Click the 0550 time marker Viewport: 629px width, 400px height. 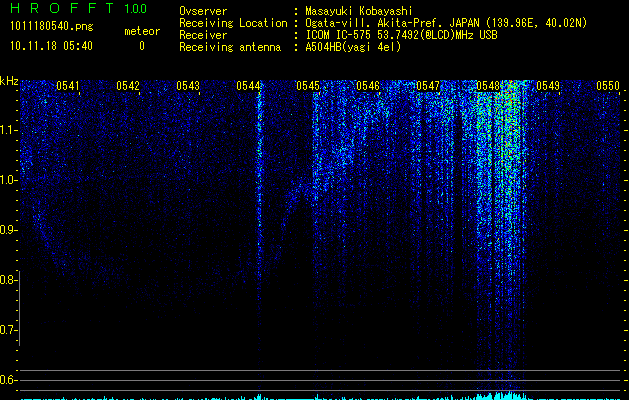608,86
